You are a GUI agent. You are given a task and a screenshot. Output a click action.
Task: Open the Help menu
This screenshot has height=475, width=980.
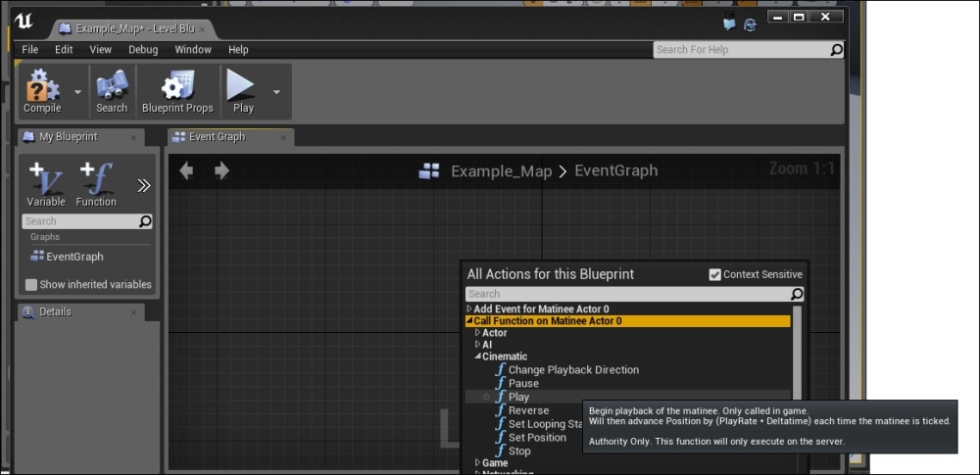(x=238, y=49)
